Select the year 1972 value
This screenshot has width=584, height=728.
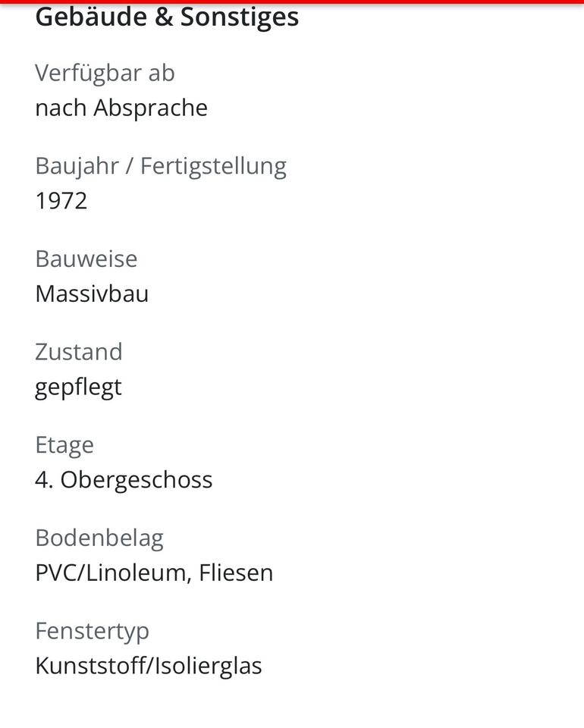[x=61, y=201]
